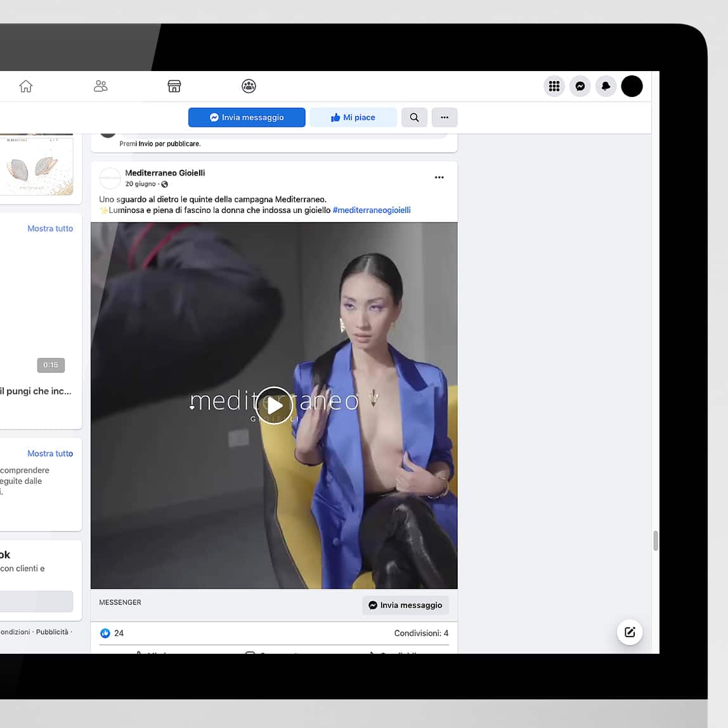Search the page with magnifier icon
Screen dimensions: 728x728
pos(414,117)
